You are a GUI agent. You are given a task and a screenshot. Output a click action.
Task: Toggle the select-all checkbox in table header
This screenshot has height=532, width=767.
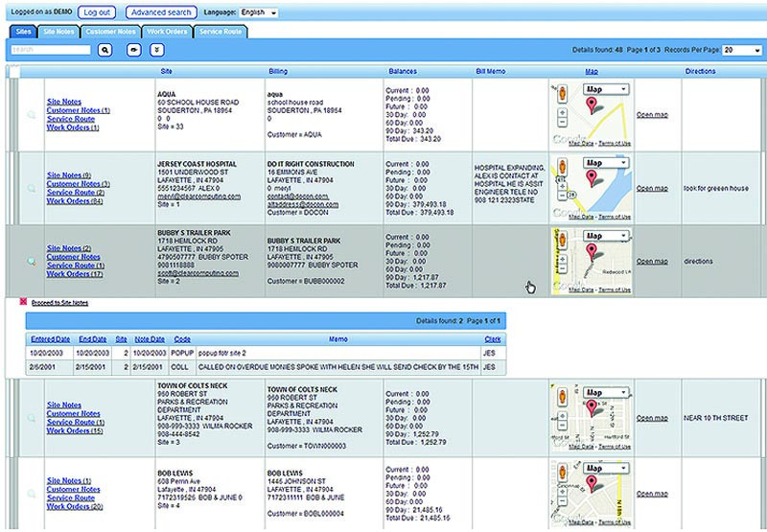[13, 72]
